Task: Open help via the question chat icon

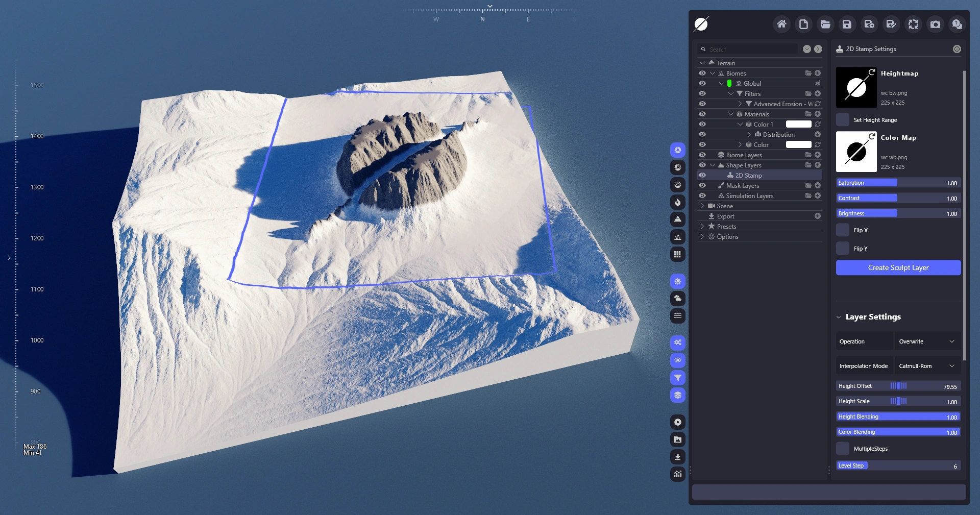Action: pos(957,24)
